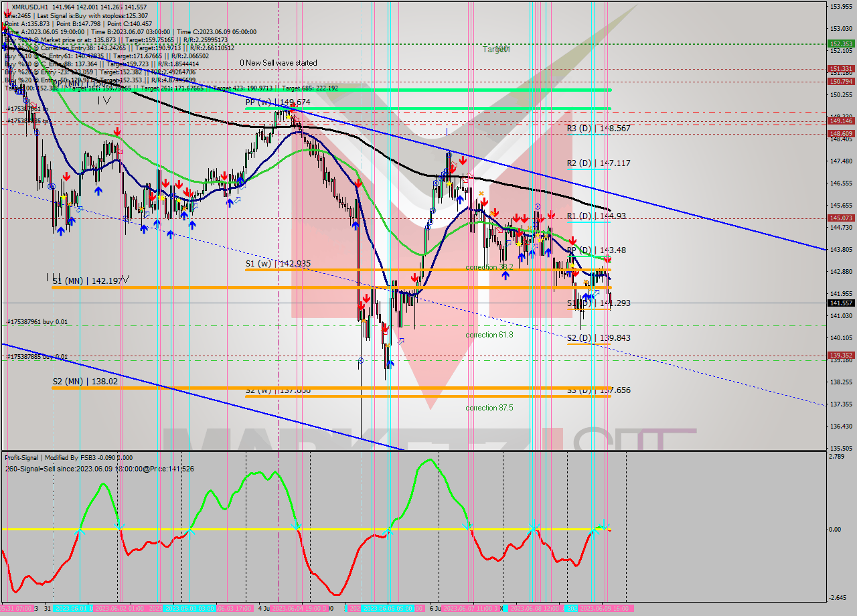Click the S1 (w) 142.935 weekly support label
The width and height of the screenshot is (857, 616).
point(278,264)
